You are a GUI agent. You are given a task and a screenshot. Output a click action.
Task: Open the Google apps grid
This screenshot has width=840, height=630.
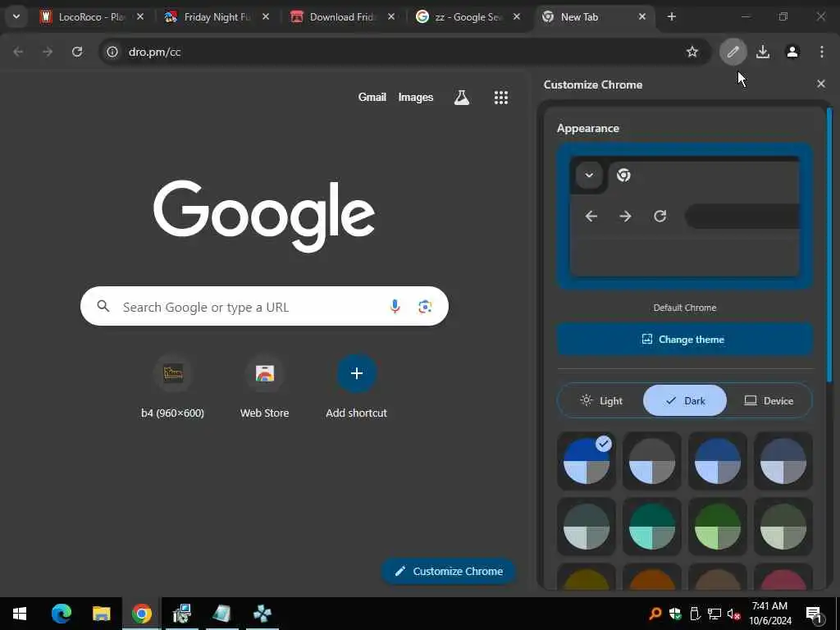tap(501, 98)
